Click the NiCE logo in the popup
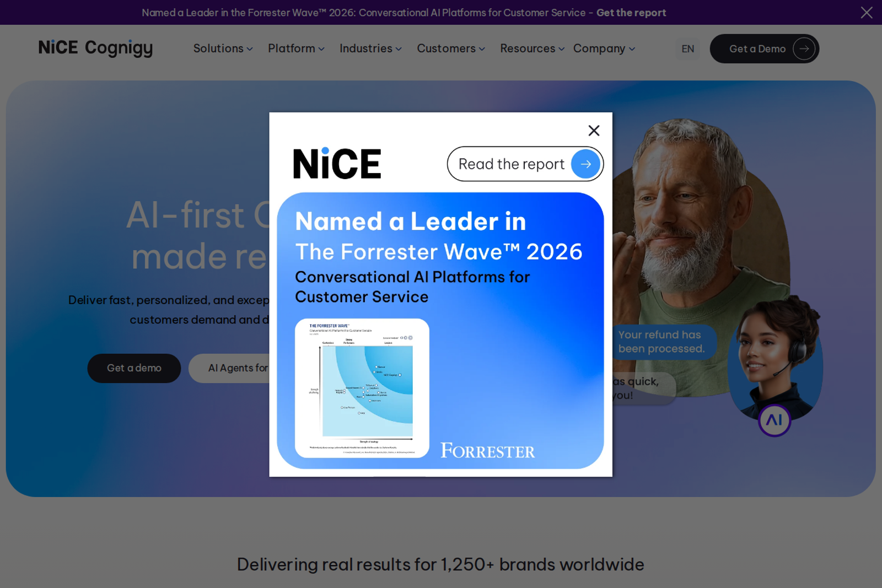 click(x=337, y=164)
